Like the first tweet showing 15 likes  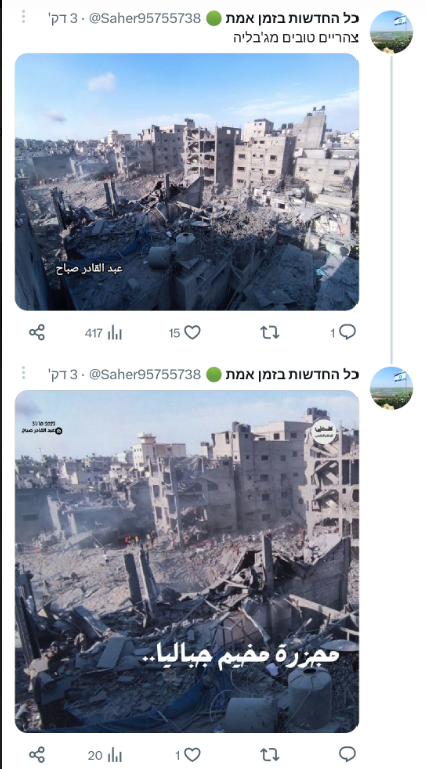[x=185, y=333]
